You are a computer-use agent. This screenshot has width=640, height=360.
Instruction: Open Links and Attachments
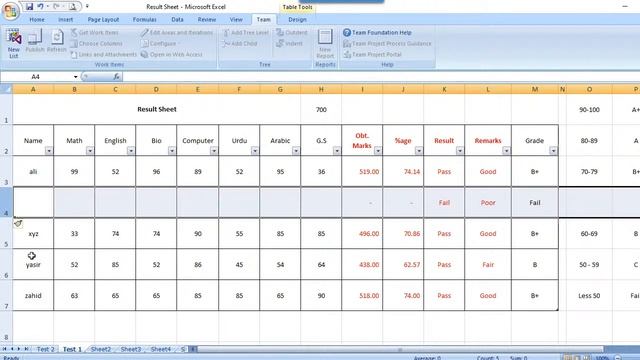(104, 54)
